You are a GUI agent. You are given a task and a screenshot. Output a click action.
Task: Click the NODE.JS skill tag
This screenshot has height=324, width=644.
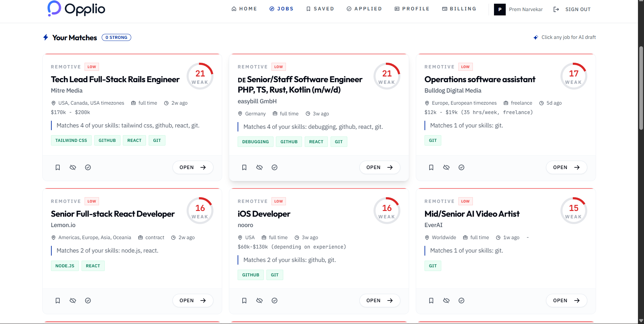click(65, 266)
